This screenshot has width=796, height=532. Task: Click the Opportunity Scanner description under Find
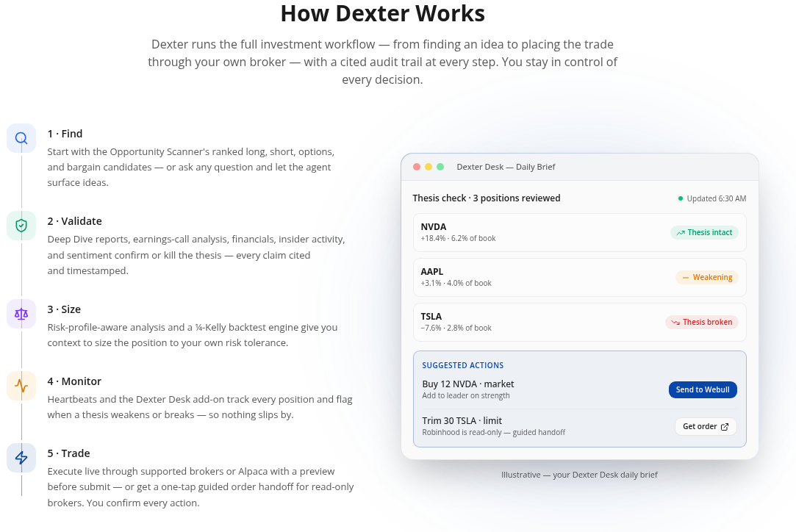point(191,167)
